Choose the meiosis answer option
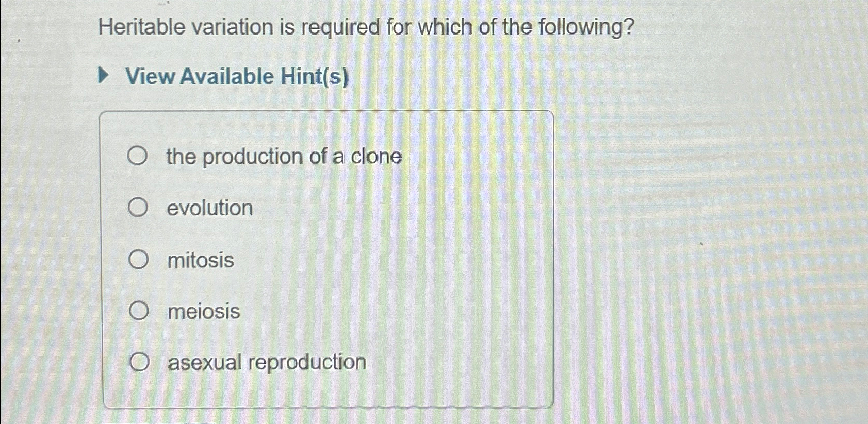Viewport: 868px width, 424px height. tap(138, 311)
